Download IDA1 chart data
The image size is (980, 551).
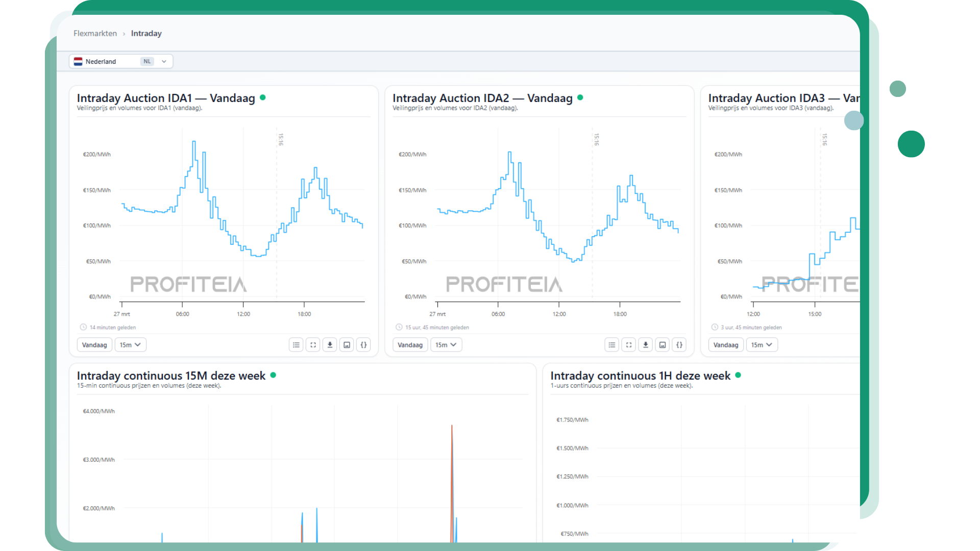(330, 345)
